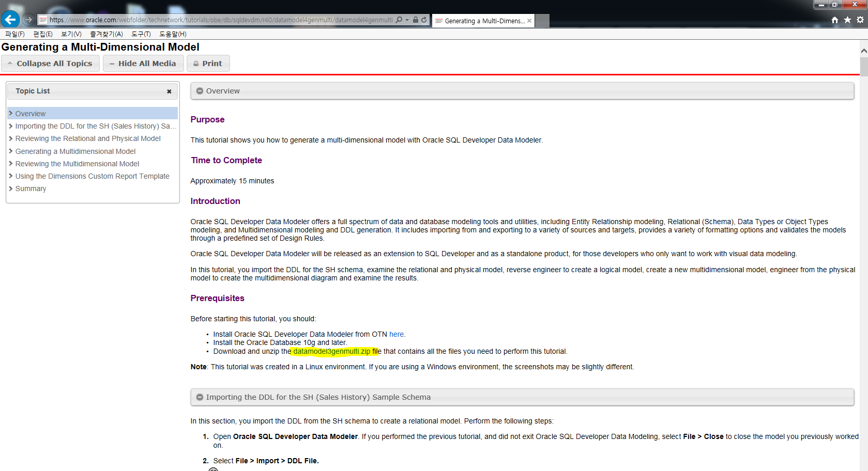The height and width of the screenshot is (471, 868).
Task: Click the datamodel3genmulti.zip file link
Action: point(331,351)
